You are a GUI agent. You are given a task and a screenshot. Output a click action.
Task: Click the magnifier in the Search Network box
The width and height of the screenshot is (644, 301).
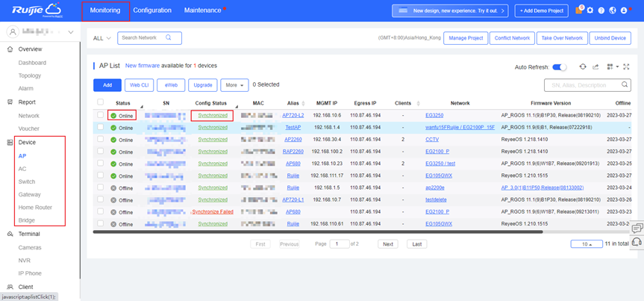tap(169, 37)
